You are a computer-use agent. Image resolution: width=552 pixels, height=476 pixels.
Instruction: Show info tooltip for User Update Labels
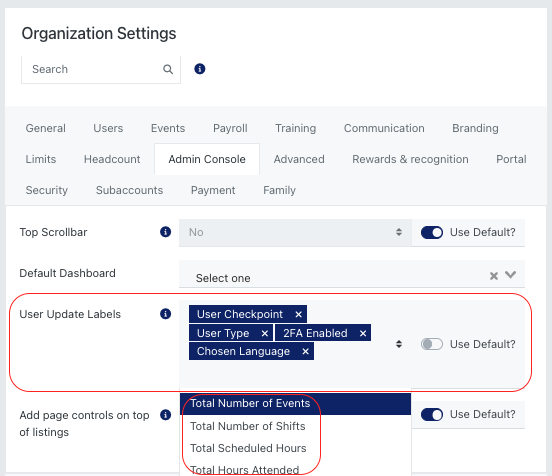click(x=165, y=313)
